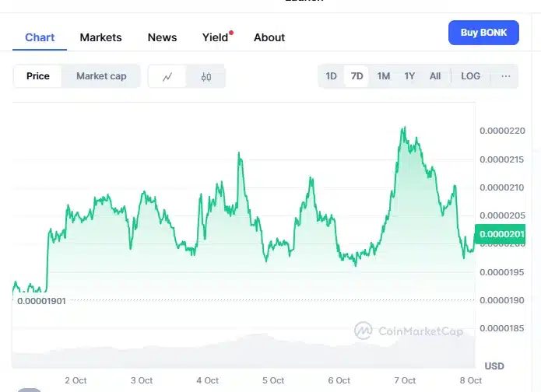Select the 1Y time range
541x392 pixels.
[x=409, y=76]
